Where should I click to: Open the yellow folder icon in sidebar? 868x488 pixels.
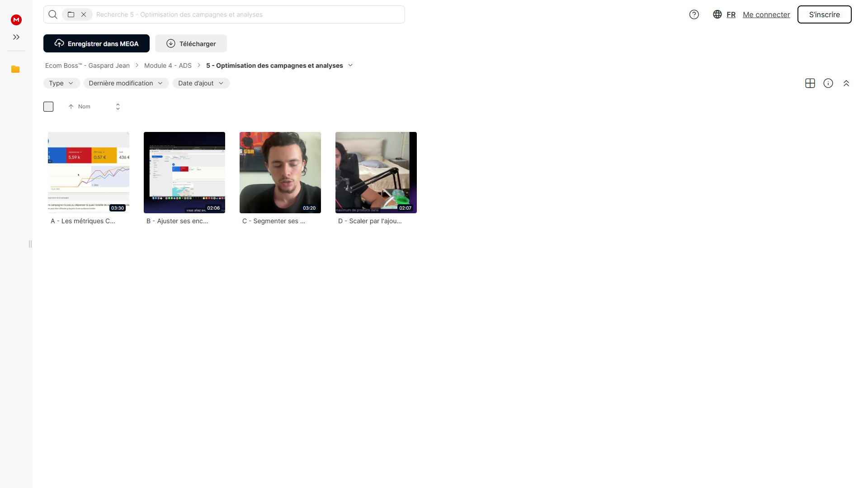click(15, 69)
